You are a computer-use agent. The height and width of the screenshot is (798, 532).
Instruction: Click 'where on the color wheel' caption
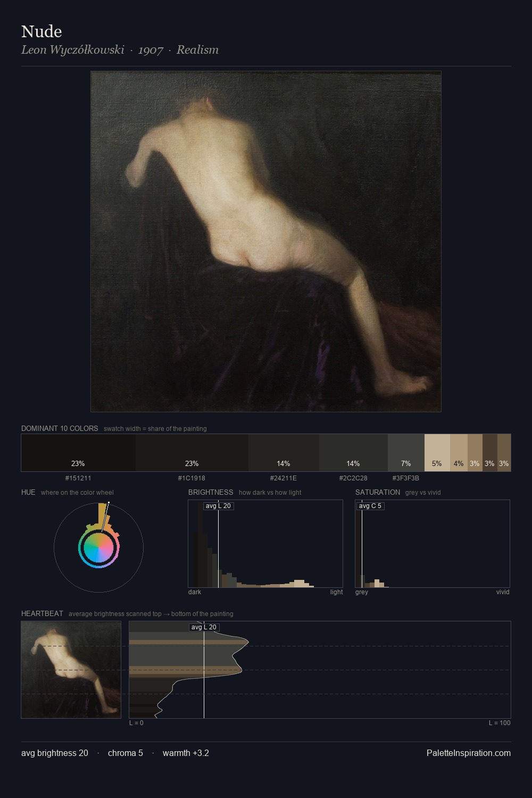(x=77, y=493)
